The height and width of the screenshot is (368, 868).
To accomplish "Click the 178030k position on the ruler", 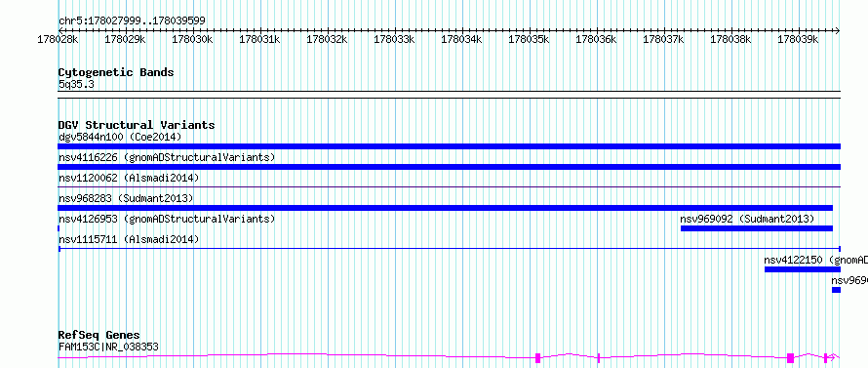I will pos(192,39).
